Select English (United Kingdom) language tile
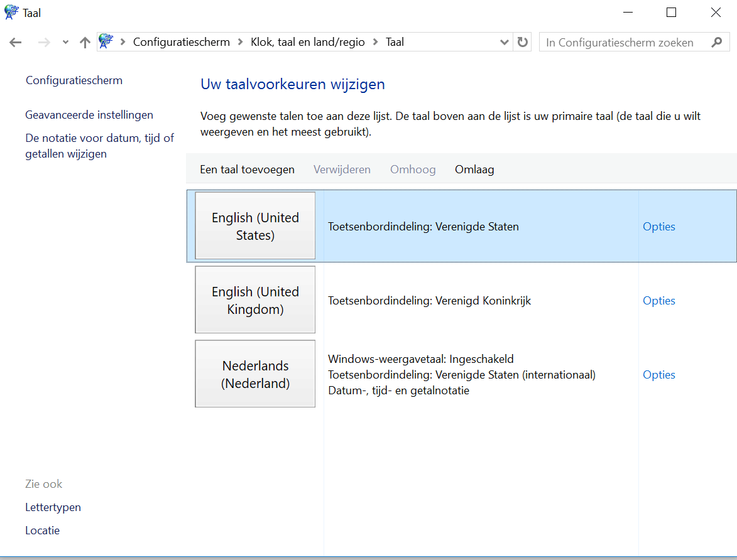Viewport: 737px width, 560px height. tap(255, 299)
